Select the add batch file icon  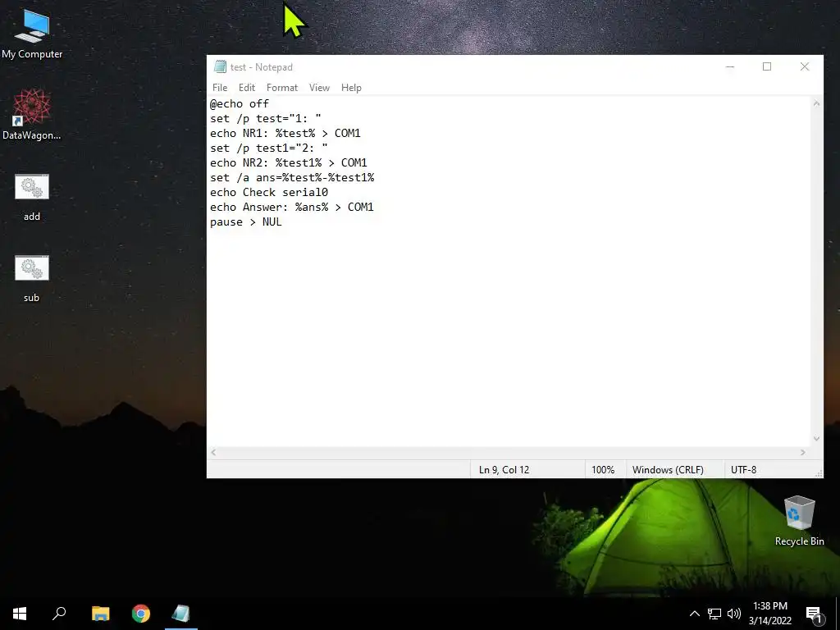[x=32, y=197]
